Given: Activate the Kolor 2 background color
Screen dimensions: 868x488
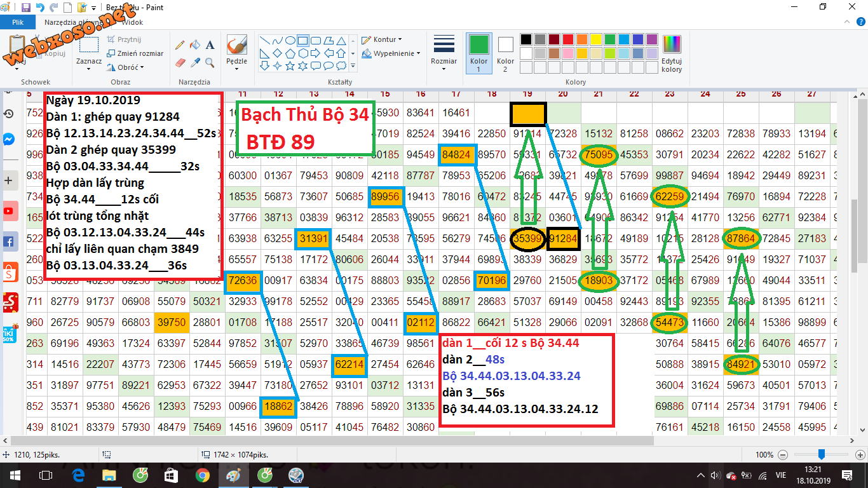Looking at the screenshot, I should pos(505,53).
